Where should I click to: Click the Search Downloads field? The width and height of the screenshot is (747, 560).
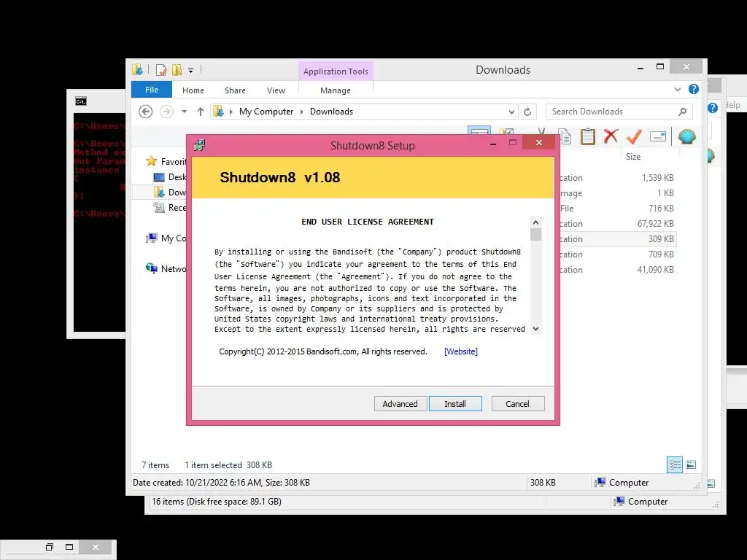tap(619, 112)
